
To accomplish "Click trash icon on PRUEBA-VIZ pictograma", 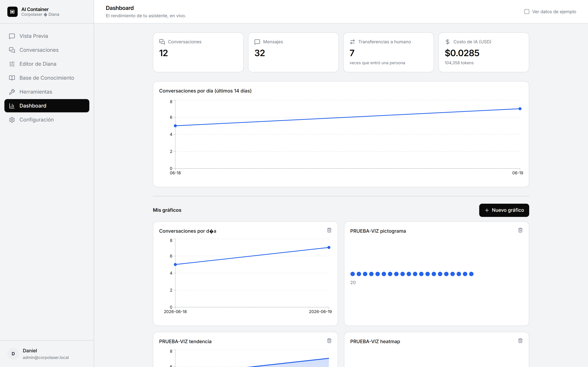I will pos(520,230).
